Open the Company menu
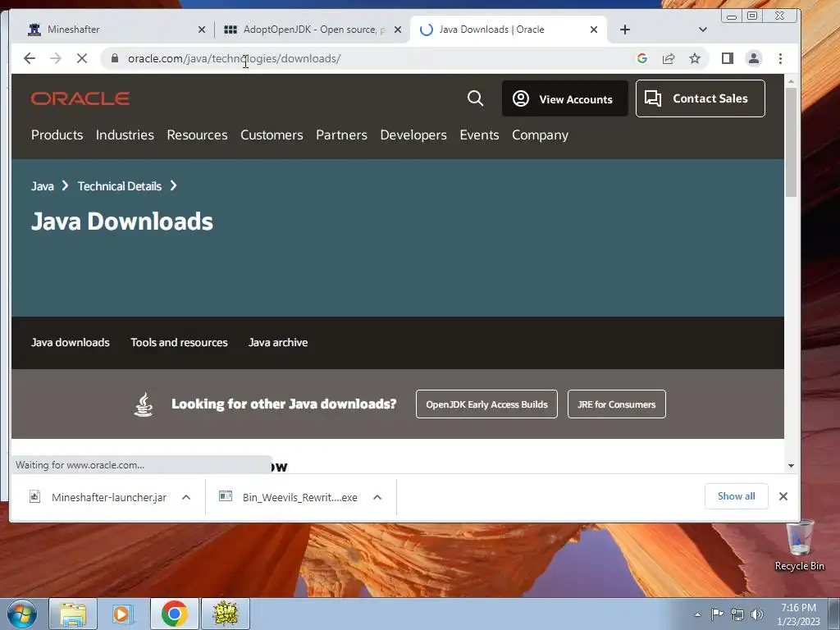This screenshot has height=630, width=840. coord(540,135)
